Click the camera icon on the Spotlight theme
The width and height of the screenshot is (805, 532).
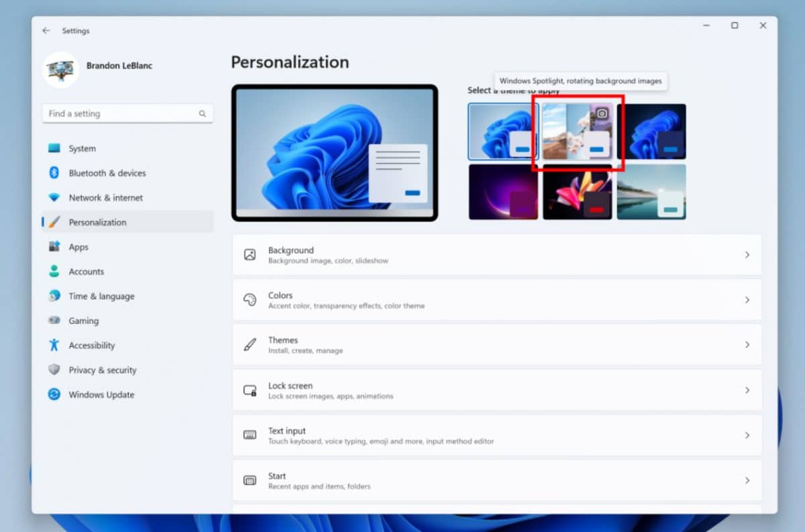[600, 113]
